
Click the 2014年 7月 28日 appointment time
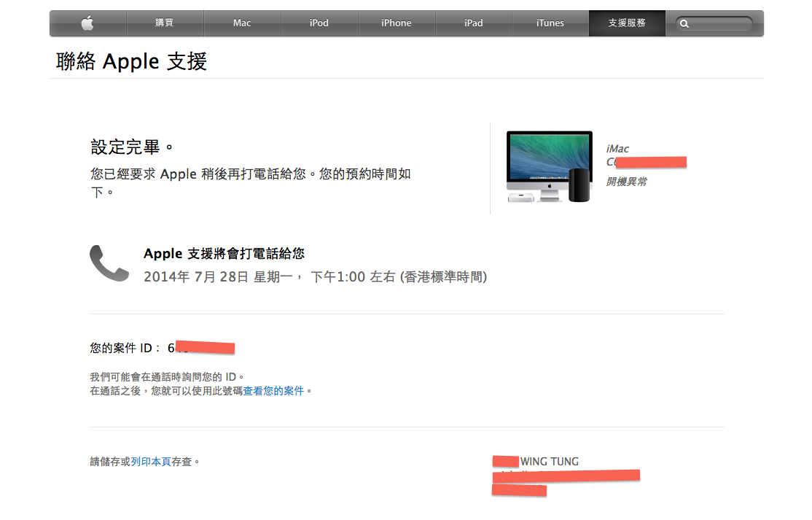(x=316, y=277)
